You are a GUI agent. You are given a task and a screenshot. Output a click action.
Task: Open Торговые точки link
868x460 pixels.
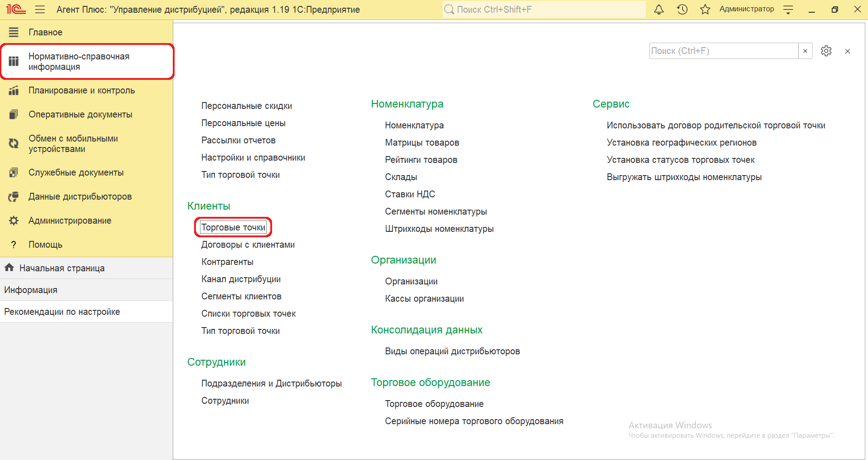coord(233,227)
